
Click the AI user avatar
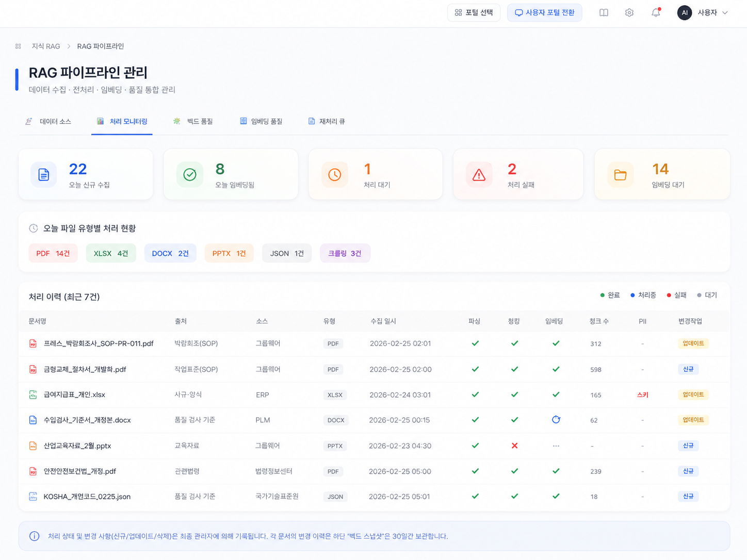(685, 13)
